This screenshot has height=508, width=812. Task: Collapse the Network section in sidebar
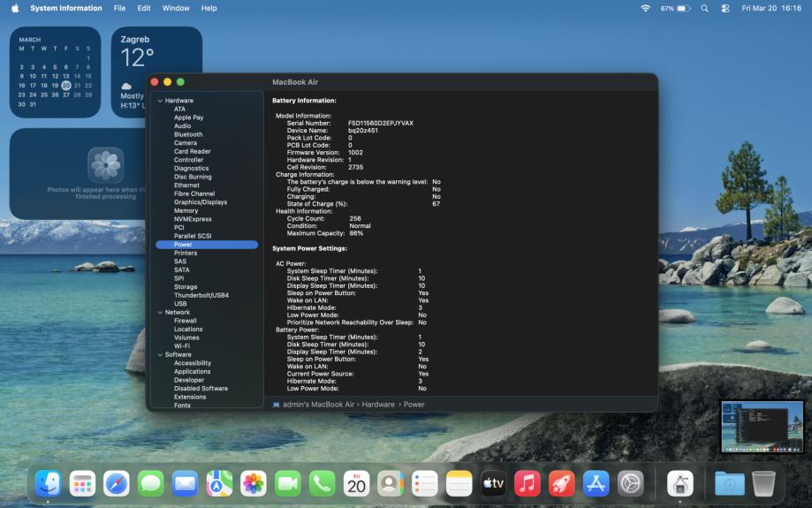160,313
